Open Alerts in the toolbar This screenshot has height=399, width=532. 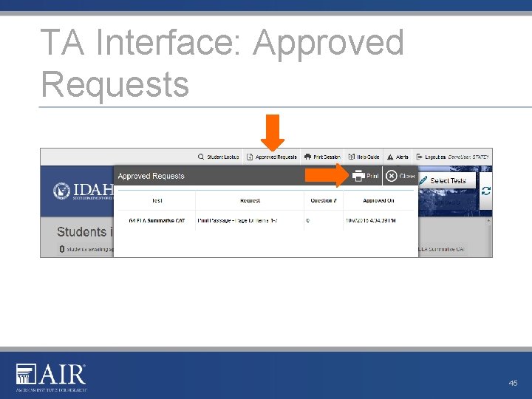pos(398,157)
